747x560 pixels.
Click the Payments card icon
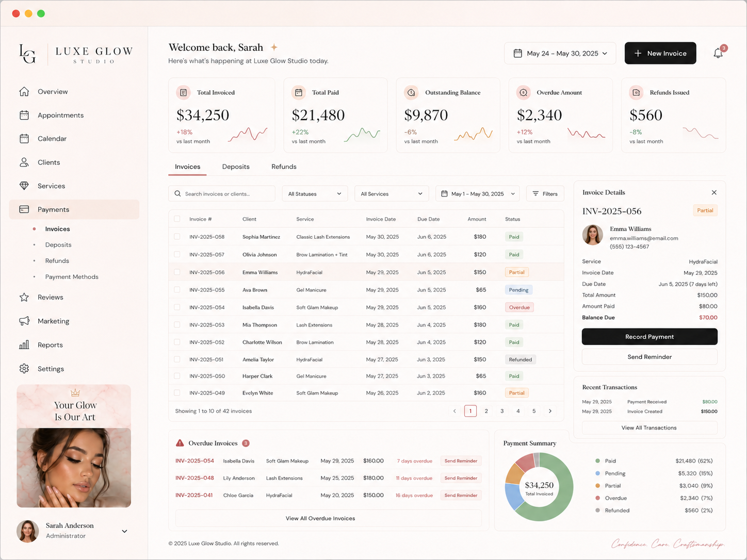(x=24, y=209)
